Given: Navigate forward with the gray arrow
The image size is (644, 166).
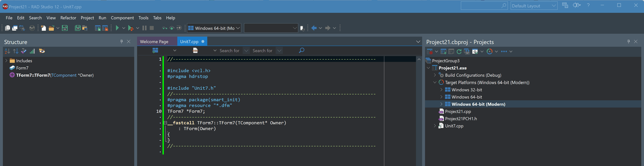Looking at the screenshot, I should [328, 28].
